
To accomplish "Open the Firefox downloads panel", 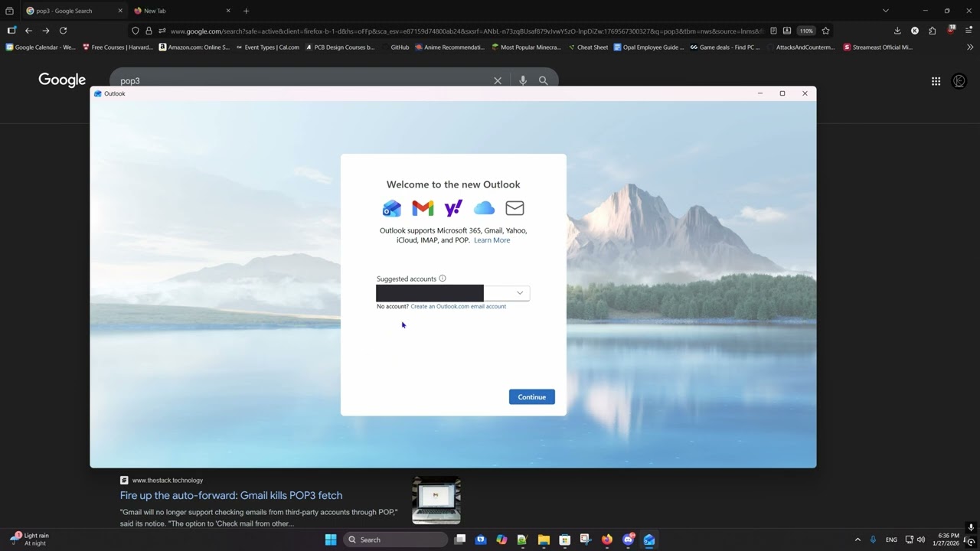I will [x=897, y=31].
